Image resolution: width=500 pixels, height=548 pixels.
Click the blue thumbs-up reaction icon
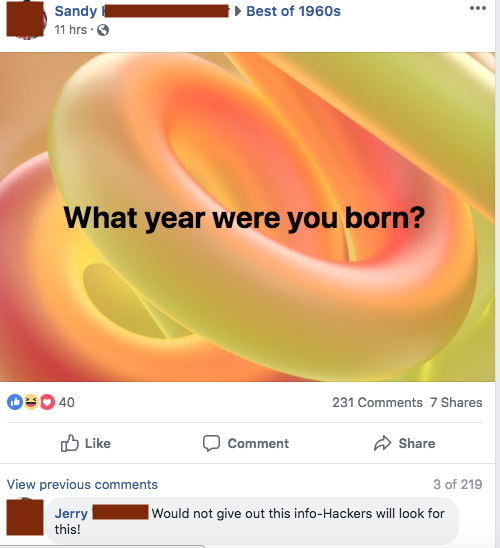coord(15,402)
